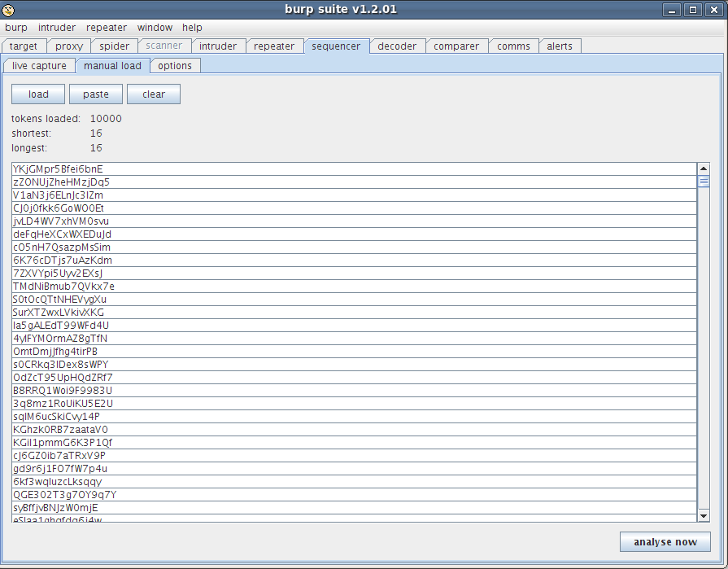Go to the alerts tab
The height and width of the screenshot is (569, 728).
click(x=560, y=46)
